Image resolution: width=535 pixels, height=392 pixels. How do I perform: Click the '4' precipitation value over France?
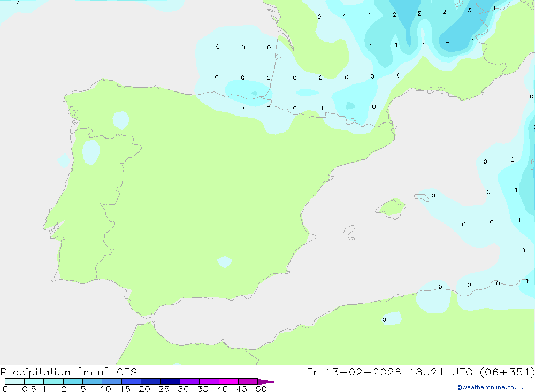tap(447, 42)
